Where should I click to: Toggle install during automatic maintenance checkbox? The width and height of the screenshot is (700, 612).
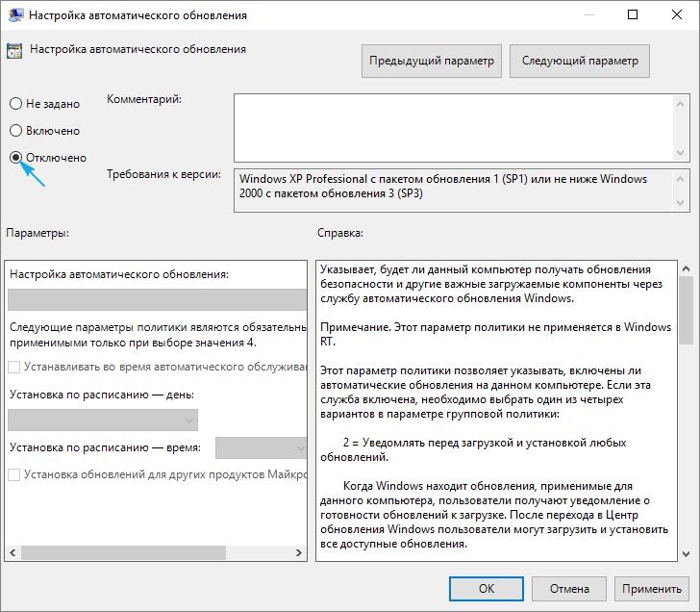(x=14, y=367)
